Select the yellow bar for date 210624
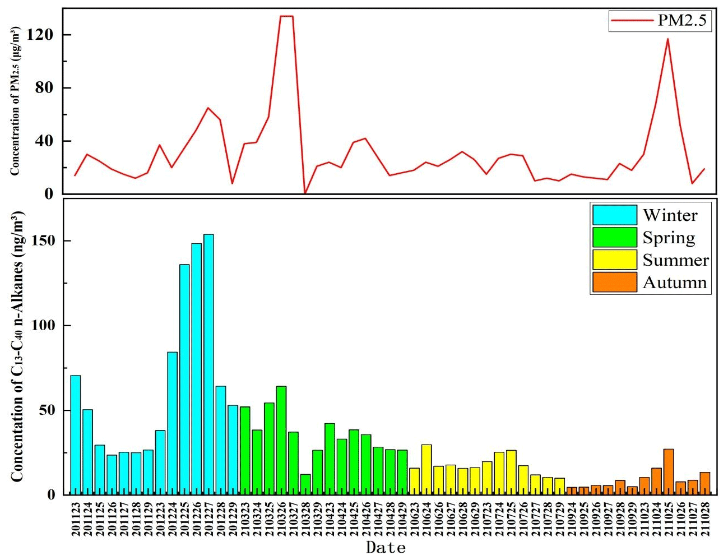Image resolution: width=728 pixels, height=560 pixels. [426, 469]
